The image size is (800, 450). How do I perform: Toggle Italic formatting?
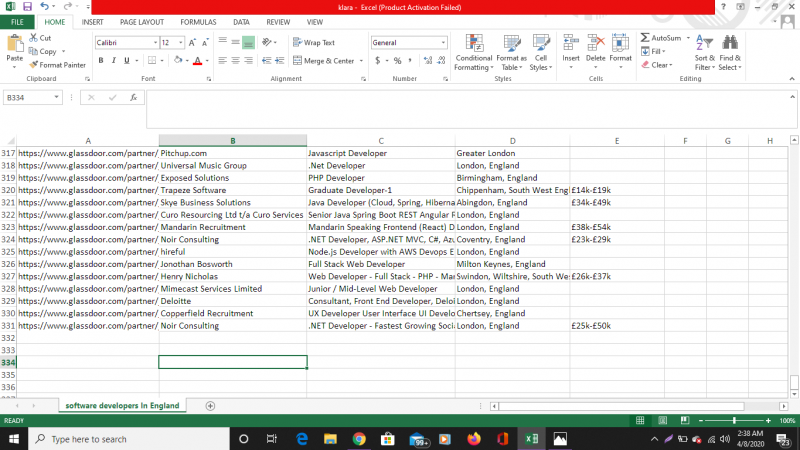pos(114,60)
